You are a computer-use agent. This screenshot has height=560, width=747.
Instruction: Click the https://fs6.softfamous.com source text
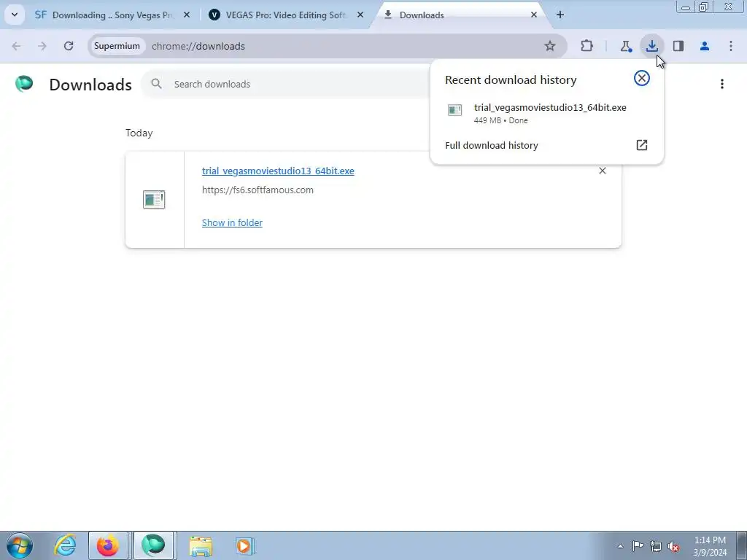click(x=258, y=190)
